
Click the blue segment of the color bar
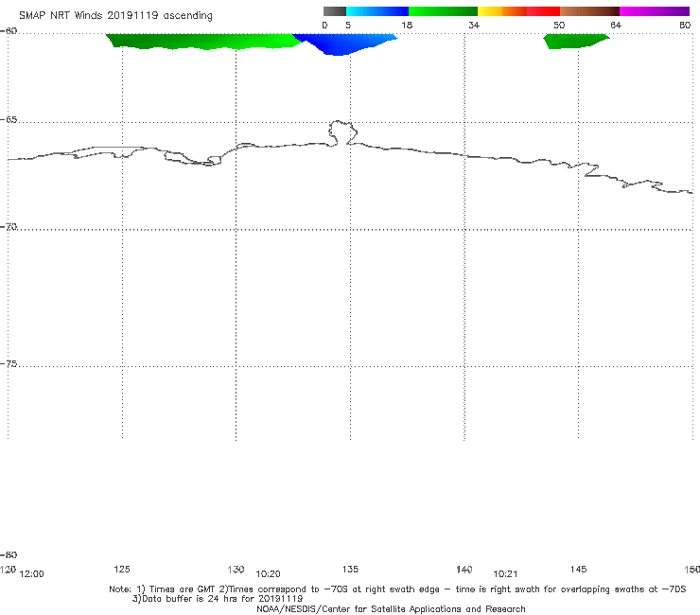pos(377,11)
